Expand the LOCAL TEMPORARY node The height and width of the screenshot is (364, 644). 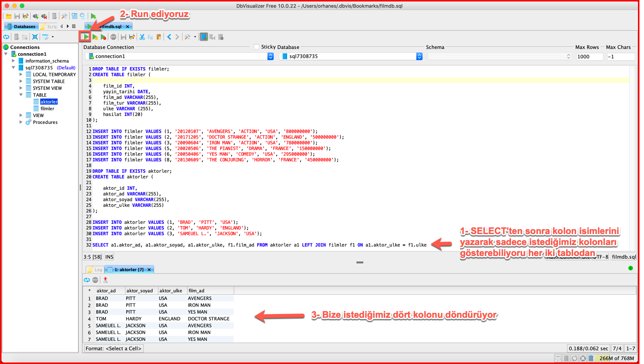coord(21,74)
